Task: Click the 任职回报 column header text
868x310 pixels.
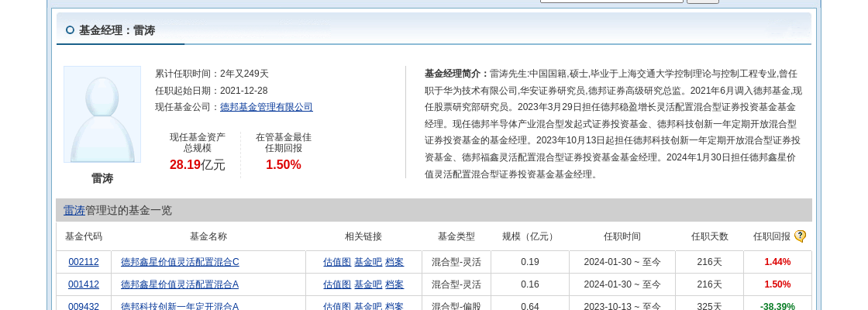Action: 772,236
